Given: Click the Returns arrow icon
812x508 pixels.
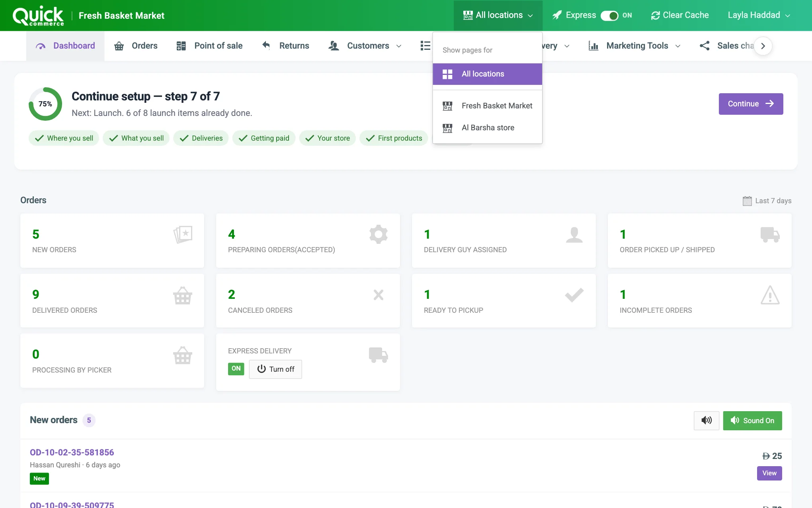Looking at the screenshot, I should pos(266,45).
